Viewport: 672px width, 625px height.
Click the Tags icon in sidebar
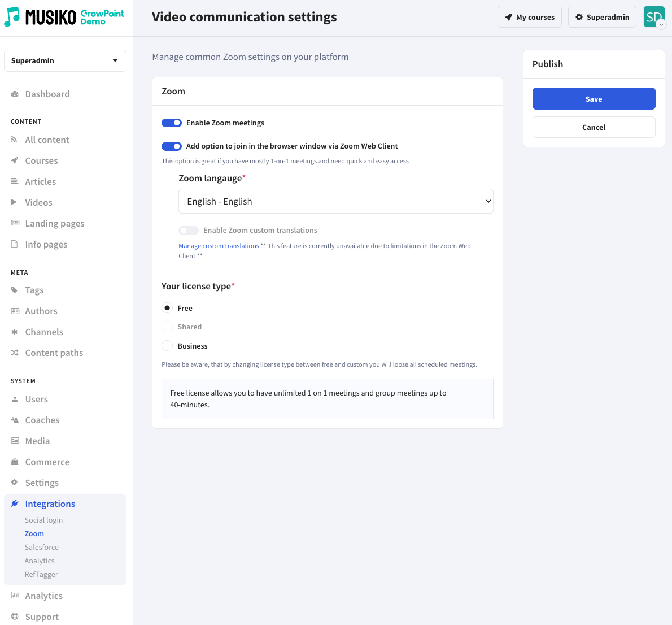point(15,290)
